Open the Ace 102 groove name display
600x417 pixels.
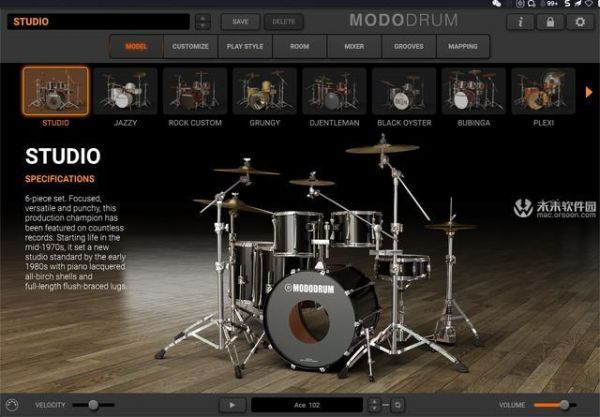point(307,405)
